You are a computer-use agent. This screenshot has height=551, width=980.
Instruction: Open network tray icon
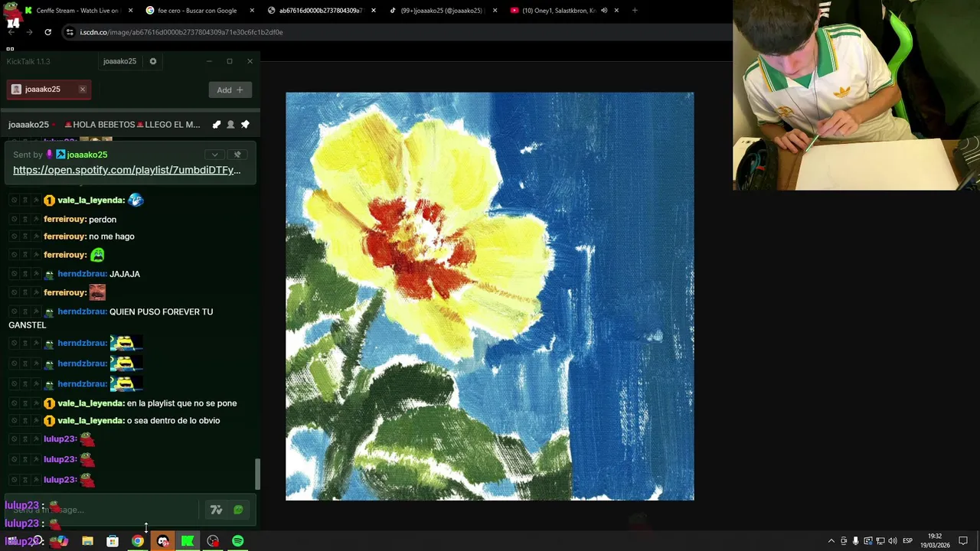pyautogui.click(x=880, y=541)
